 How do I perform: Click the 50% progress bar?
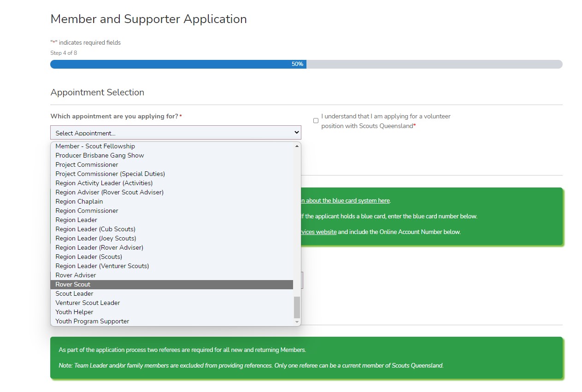(x=306, y=64)
